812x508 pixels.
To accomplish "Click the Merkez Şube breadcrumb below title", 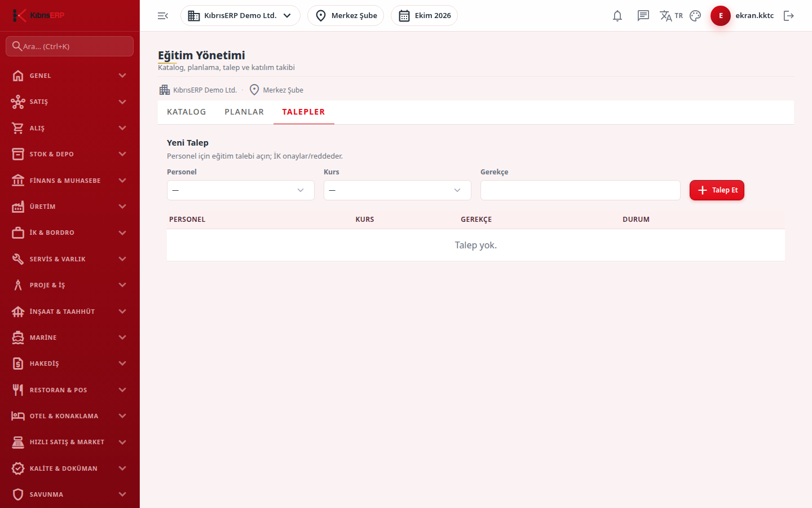I will (276, 90).
